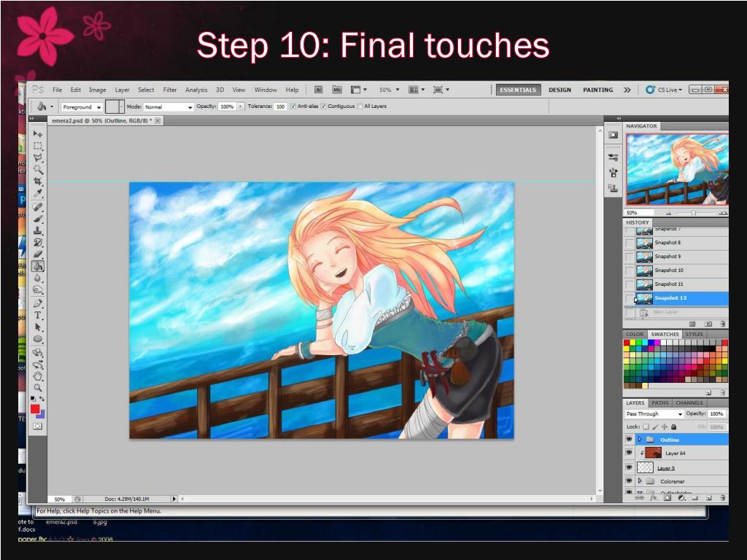Select the Eyedropper tool

(38, 193)
